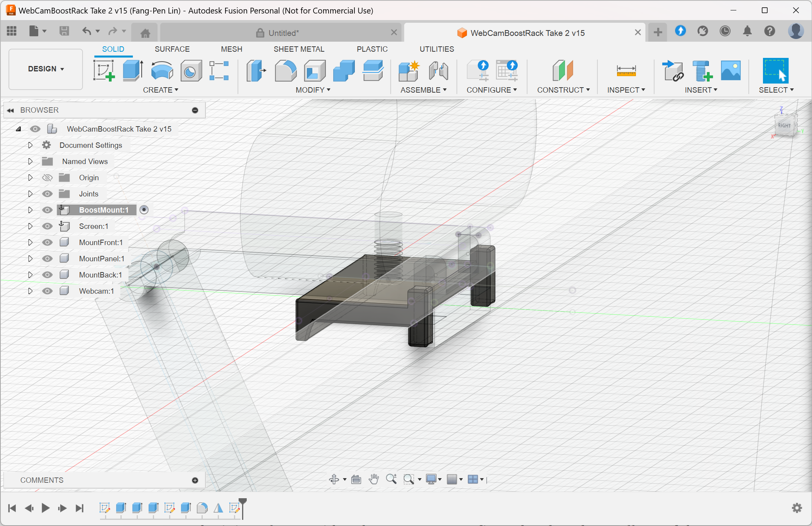Click the Add Comment button
812x526 pixels.
point(195,480)
